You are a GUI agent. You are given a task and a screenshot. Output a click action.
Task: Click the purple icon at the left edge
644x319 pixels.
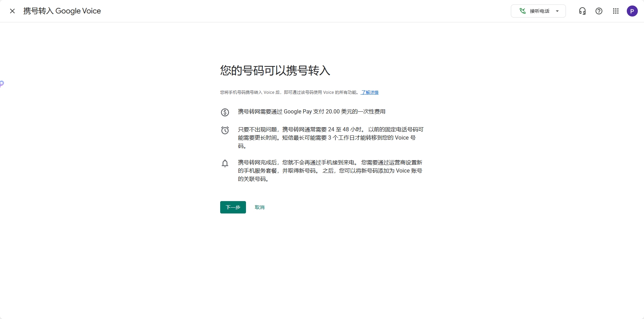click(2, 84)
